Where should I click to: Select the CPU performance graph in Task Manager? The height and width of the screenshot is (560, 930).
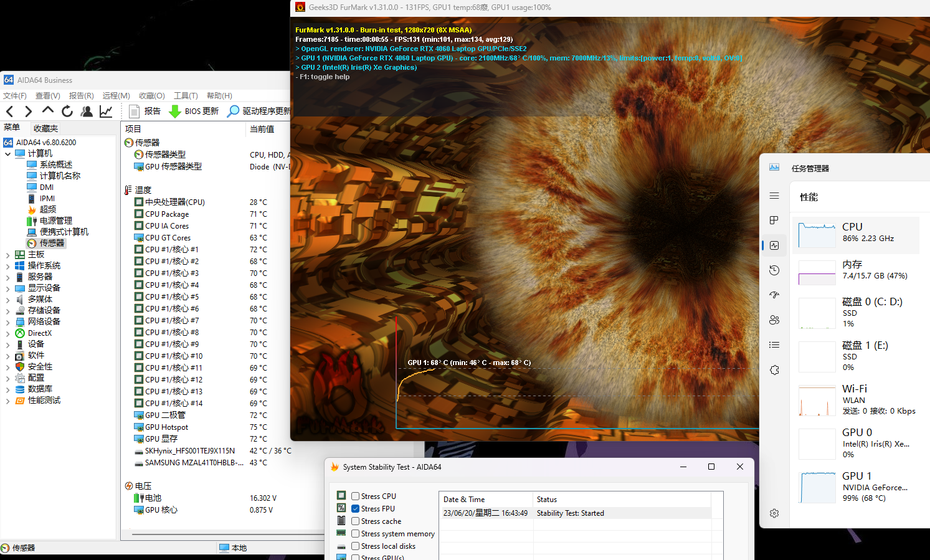pyautogui.click(x=856, y=235)
